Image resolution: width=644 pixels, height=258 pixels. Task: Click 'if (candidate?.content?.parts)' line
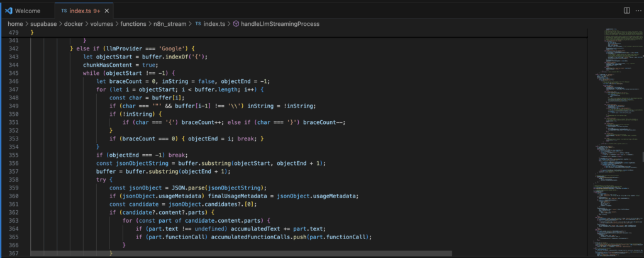(x=163, y=212)
